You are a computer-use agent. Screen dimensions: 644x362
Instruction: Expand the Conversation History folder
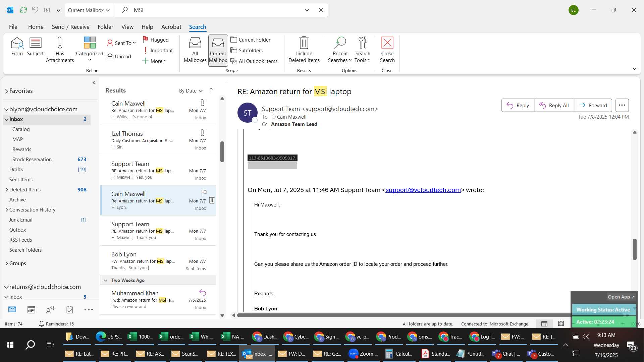tap(6, 210)
